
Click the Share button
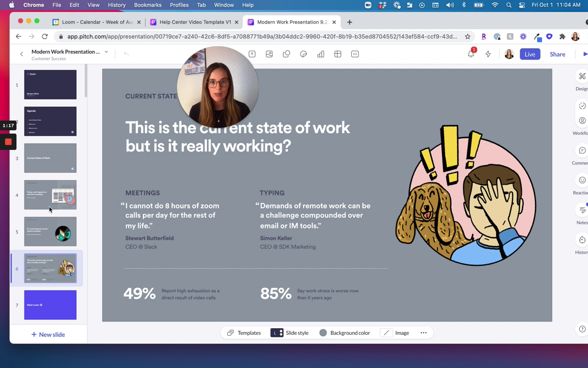click(557, 54)
